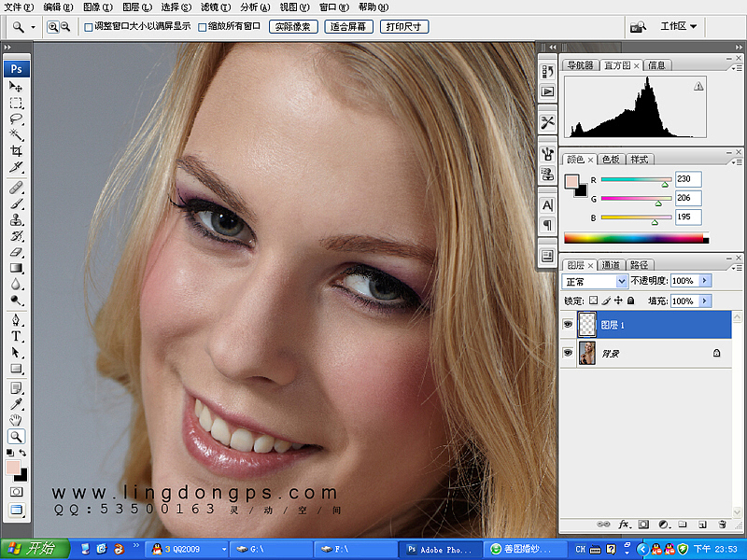Viewport: 747px width, 560px height.
Task: Open color panel options menu
Action: coord(736,162)
